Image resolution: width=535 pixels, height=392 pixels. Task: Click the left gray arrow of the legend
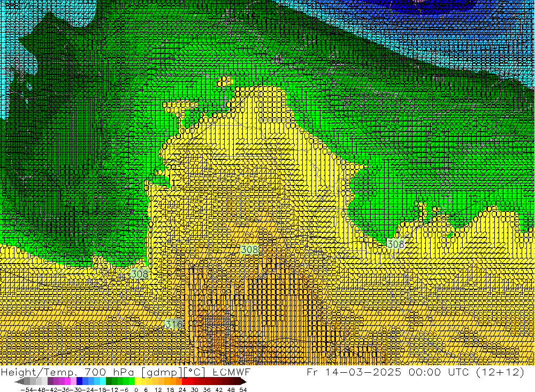(x=19, y=381)
